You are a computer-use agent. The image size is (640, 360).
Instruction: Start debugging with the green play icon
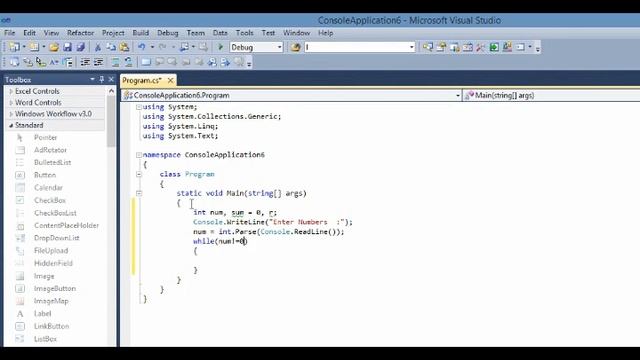tap(221, 47)
